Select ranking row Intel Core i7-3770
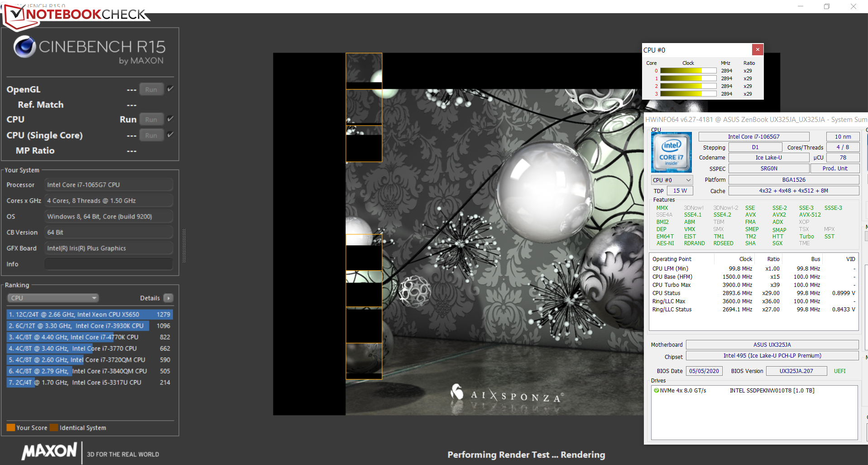Screen dimensions: 868x465 [x=90, y=348]
